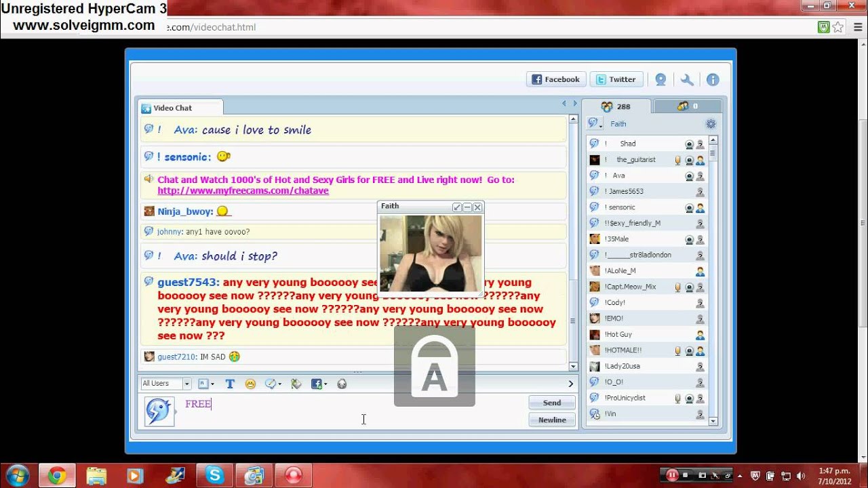Viewport: 868px width, 488px height.
Task: Switch to the Video Chat tab
Action: coord(173,108)
